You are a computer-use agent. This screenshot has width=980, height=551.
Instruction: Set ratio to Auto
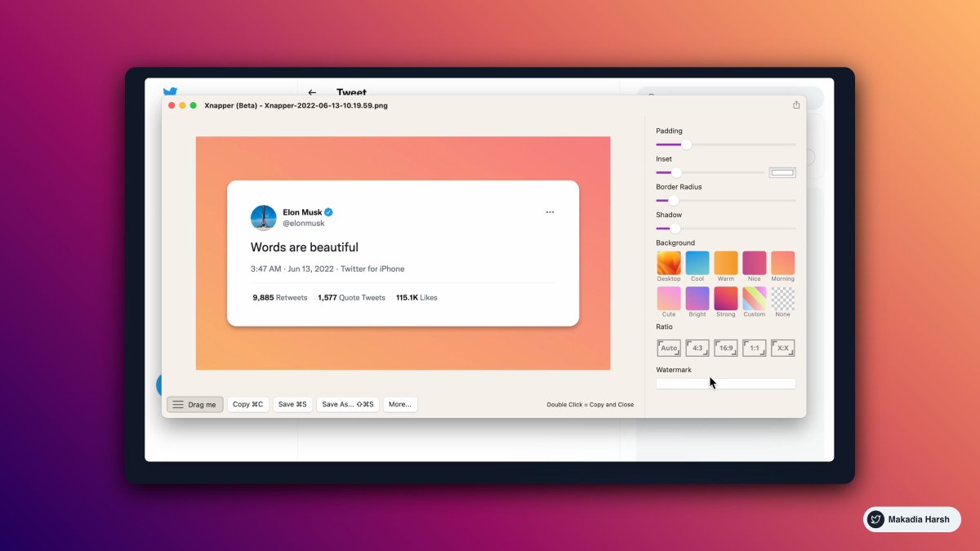669,348
